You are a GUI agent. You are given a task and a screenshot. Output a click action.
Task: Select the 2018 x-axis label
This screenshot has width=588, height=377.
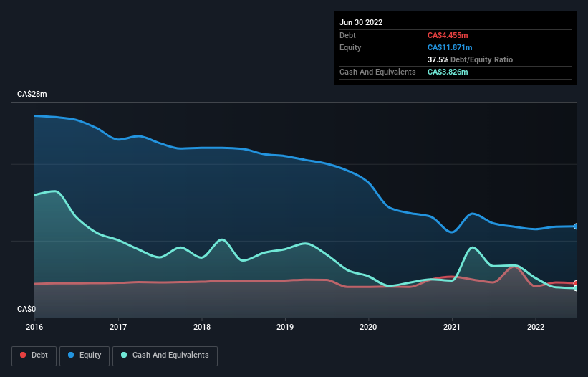[202, 327]
